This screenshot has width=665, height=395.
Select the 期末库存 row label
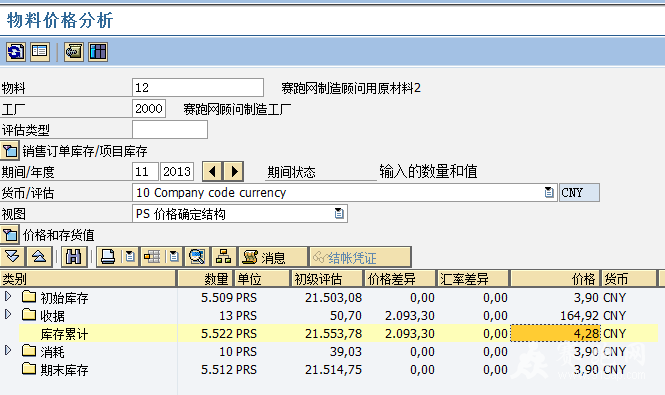coord(64,370)
